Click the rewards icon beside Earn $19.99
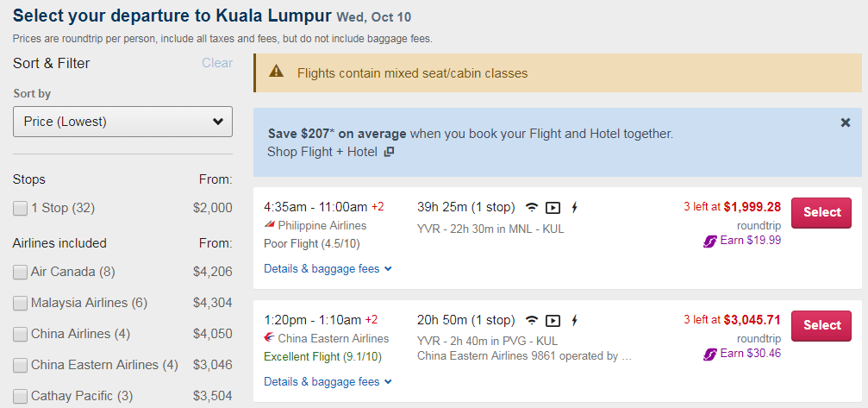Image resolution: width=868 pixels, height=408 pixels. [x=709, y=242]
